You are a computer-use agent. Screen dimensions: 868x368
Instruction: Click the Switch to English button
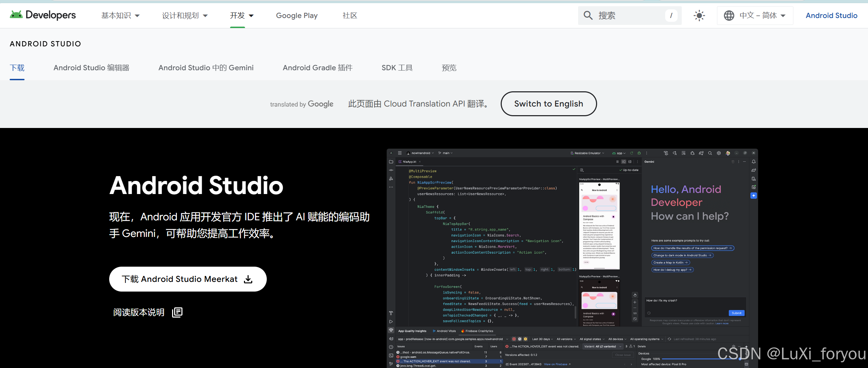[x=549, y=104]
